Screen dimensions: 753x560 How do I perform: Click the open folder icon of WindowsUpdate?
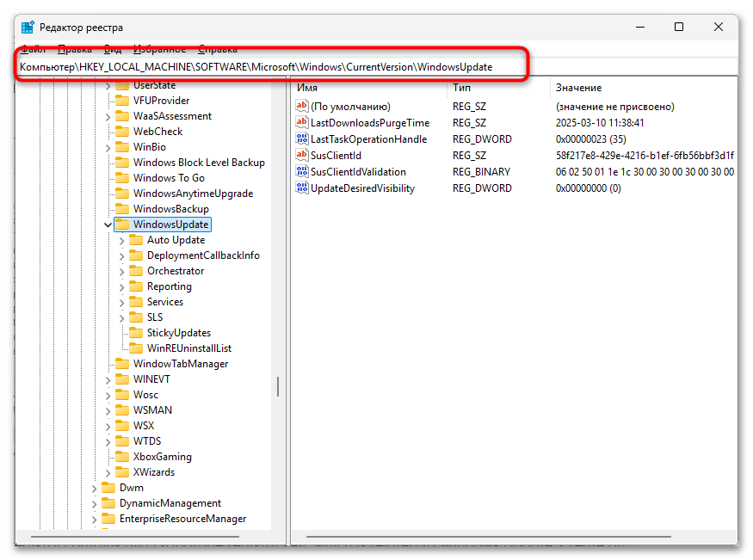click(122, 225)
